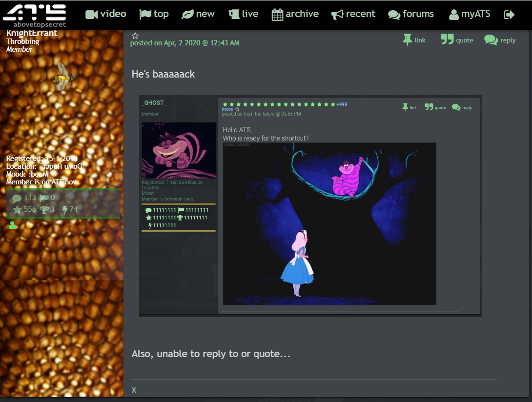Click 'Member is between lines.' text

coord(167,199)
